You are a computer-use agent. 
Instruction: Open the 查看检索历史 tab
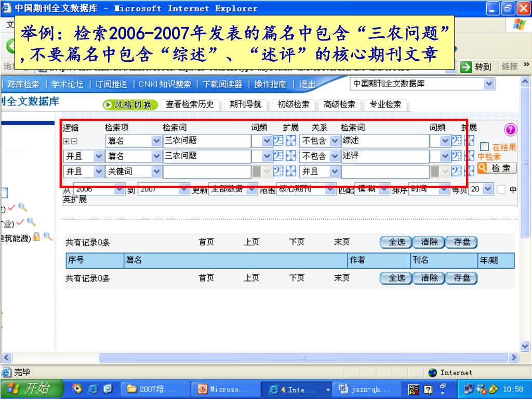pyautogui.click(x=190, y=104)
